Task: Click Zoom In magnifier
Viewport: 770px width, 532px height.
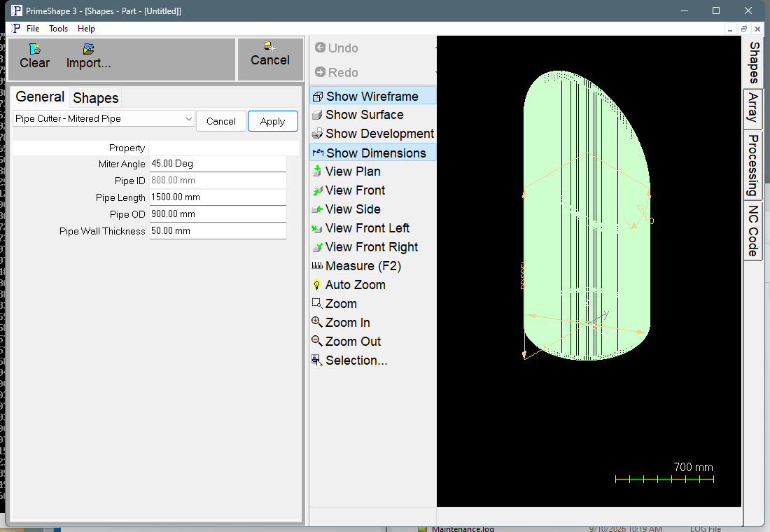Action: (316, 322)
